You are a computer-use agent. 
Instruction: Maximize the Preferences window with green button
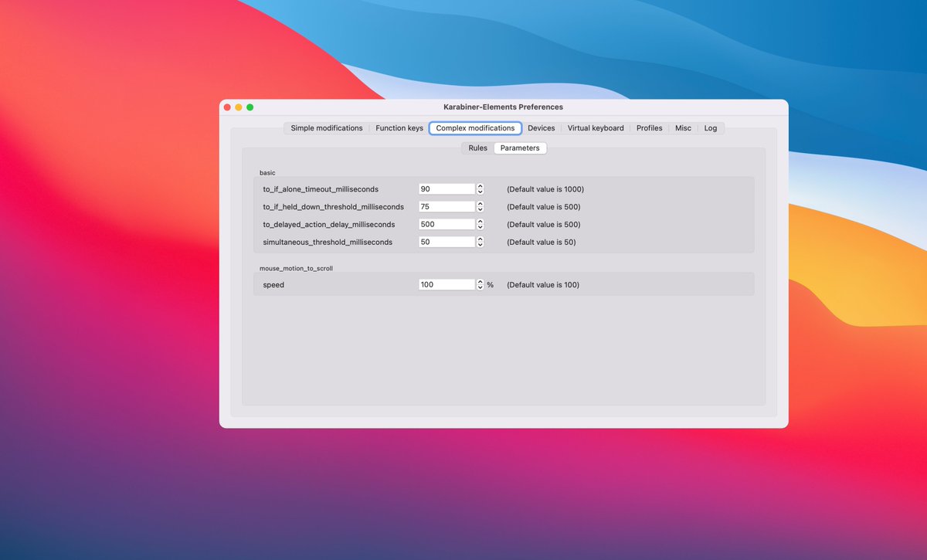[x=250, y=107]
